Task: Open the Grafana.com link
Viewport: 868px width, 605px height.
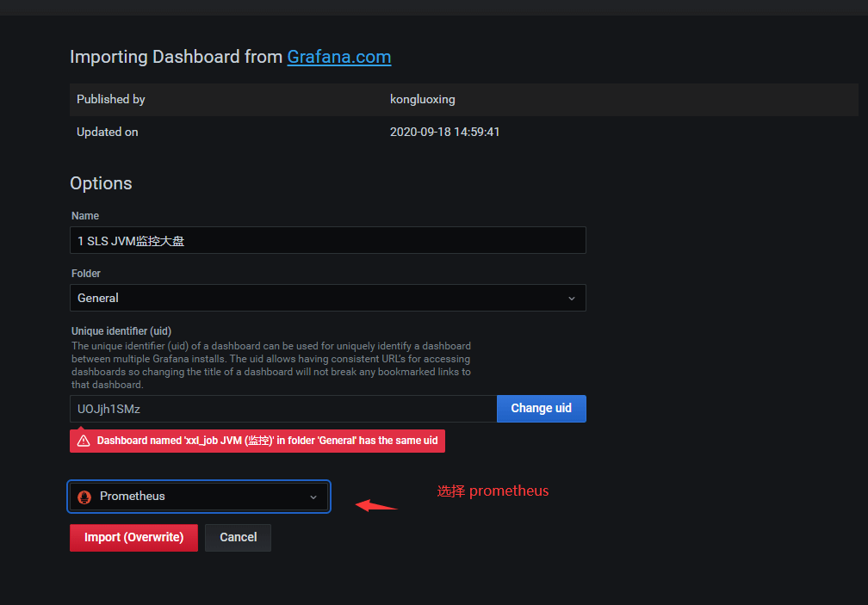Action: 338,57
